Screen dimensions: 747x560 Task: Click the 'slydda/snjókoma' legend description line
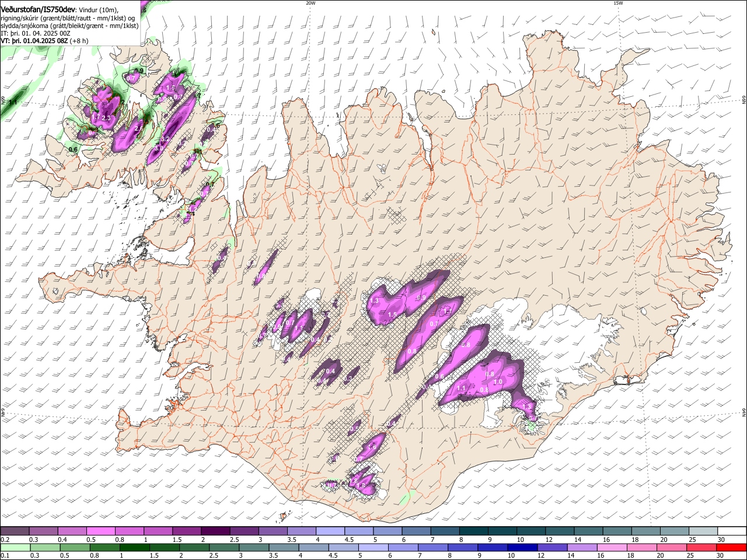coord(69,26)
